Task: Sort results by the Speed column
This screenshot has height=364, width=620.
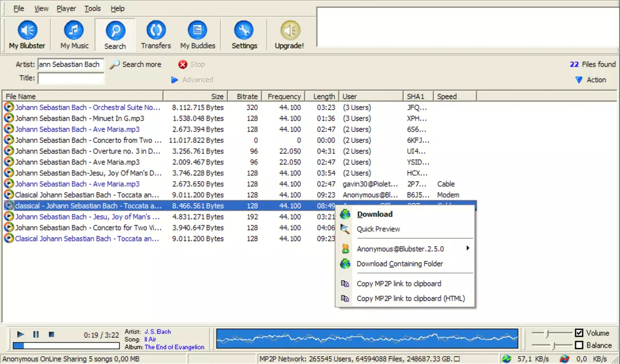Action: (455, 96)
